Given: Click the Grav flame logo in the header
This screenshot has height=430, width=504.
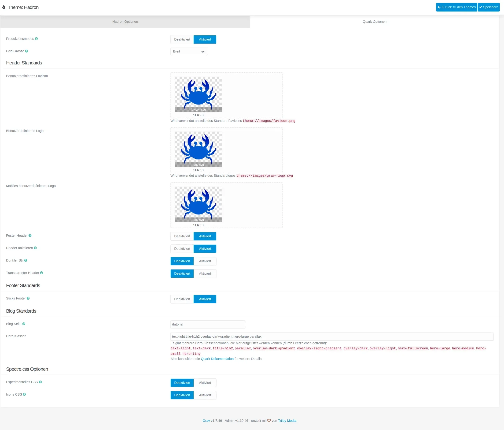Looking at the screenshot, I should [4, 7].
